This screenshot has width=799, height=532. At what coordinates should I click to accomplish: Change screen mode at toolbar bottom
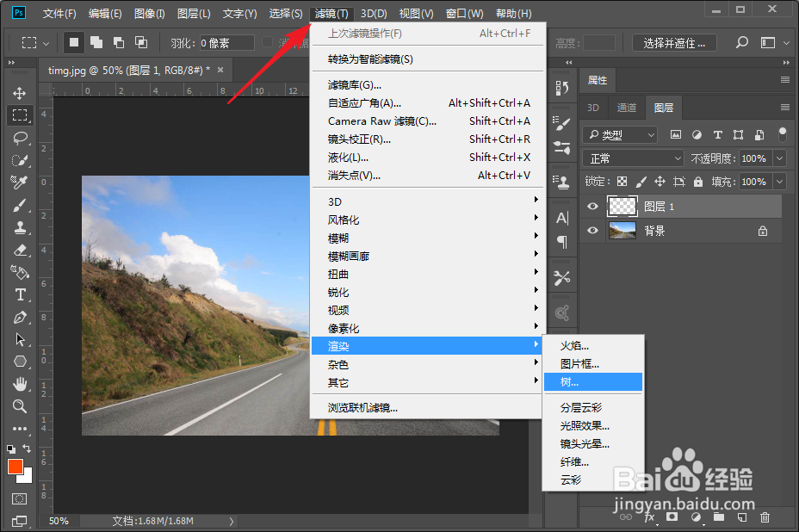click(x=19, y=521)
